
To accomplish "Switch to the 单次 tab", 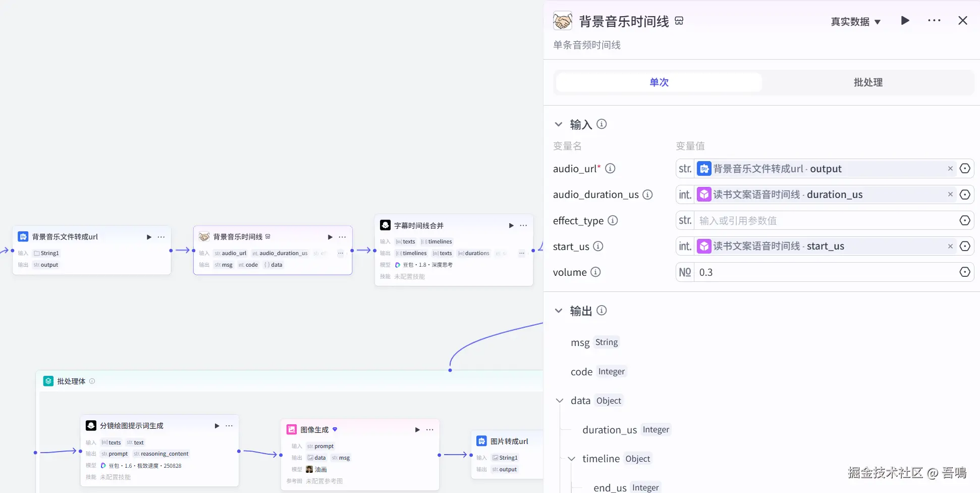I will 659,82.
